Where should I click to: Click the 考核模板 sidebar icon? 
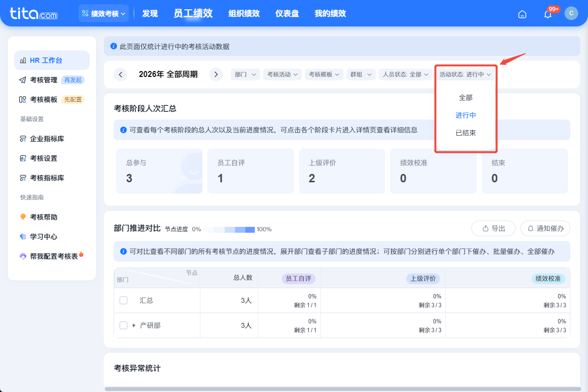point(23,99)
